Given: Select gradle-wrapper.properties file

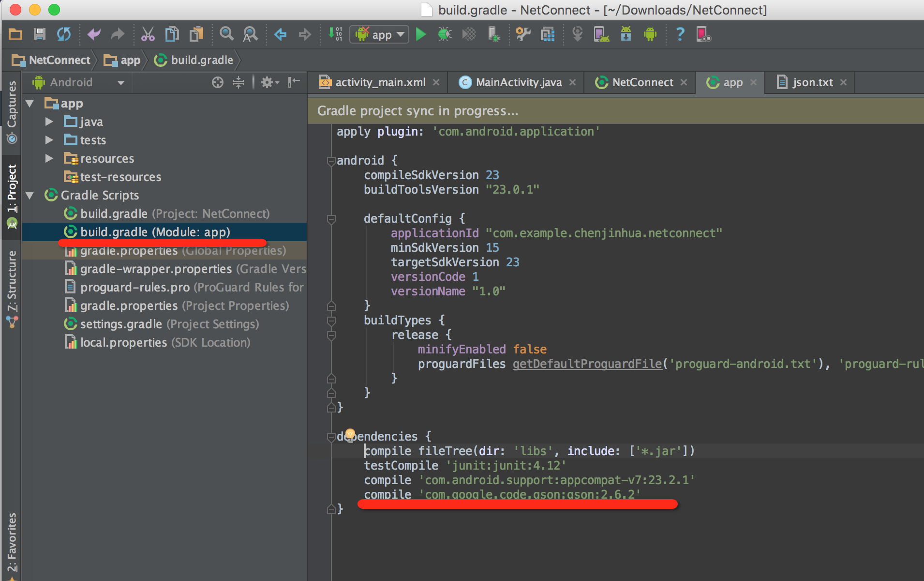Looking at the screenshot, I should pyautogui.click(x=185, y=269).
